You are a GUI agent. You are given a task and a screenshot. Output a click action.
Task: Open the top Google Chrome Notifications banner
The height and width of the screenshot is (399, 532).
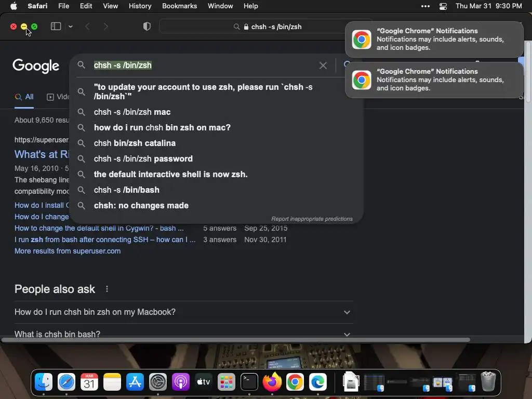(434, 39)
